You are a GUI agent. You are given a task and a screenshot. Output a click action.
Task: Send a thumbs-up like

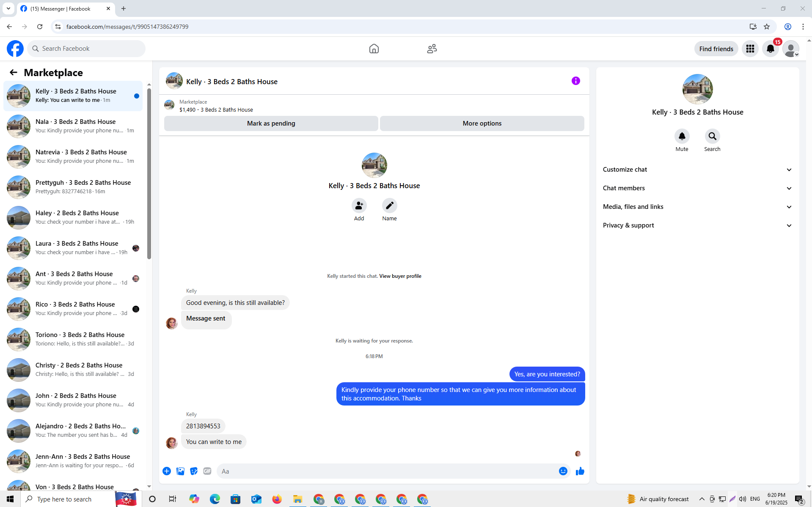[580, 471]
